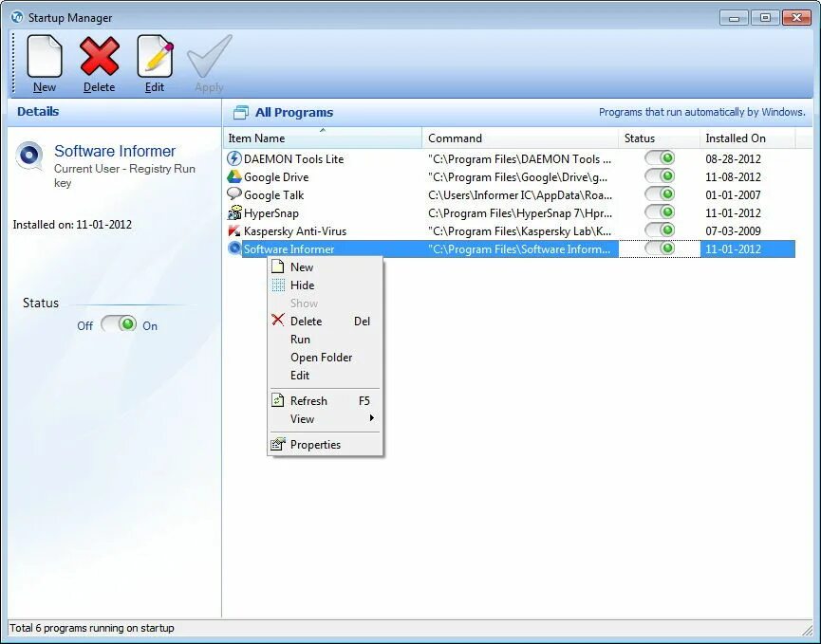Select the Google Talk item name
Screen dimensions: 821x644
[x=274, y=195]
